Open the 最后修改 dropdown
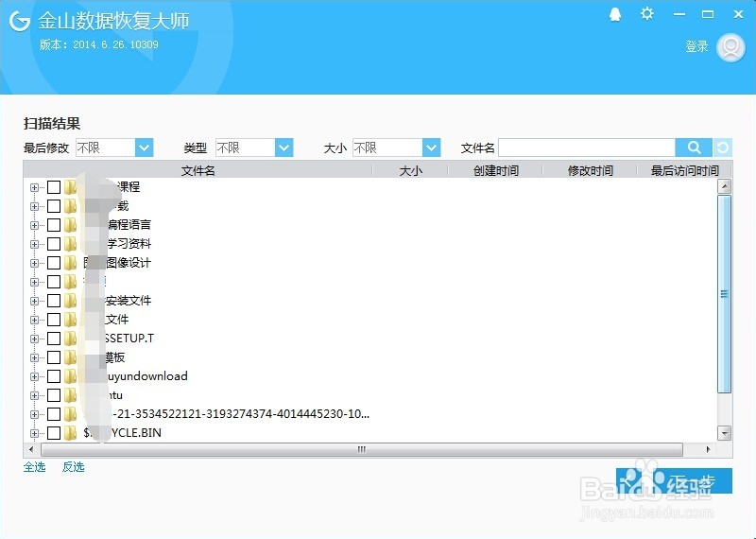The height and width of the screenshot is (539, 756). [x=144, y=148]
